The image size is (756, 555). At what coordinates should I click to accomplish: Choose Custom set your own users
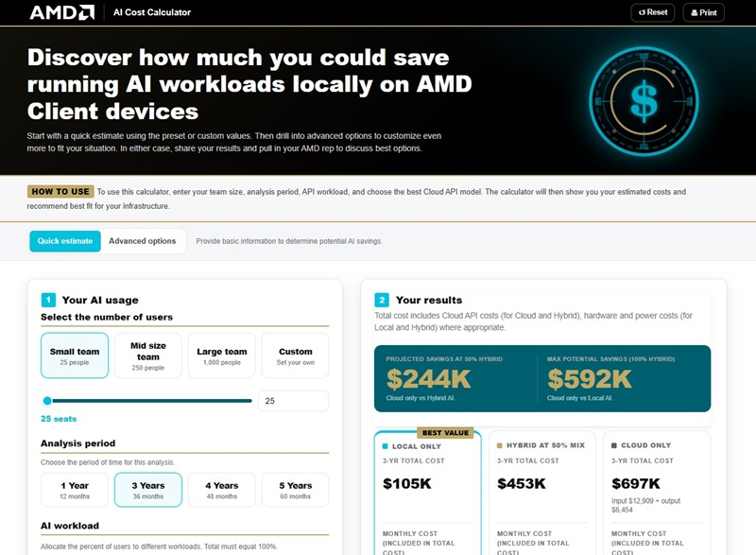pos(296,356)
